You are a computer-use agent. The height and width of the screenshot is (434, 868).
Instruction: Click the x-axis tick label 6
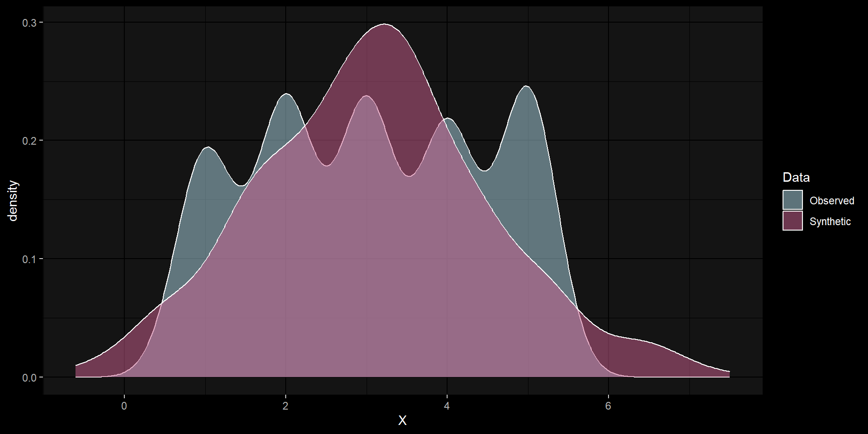click(x=608, y=406)
